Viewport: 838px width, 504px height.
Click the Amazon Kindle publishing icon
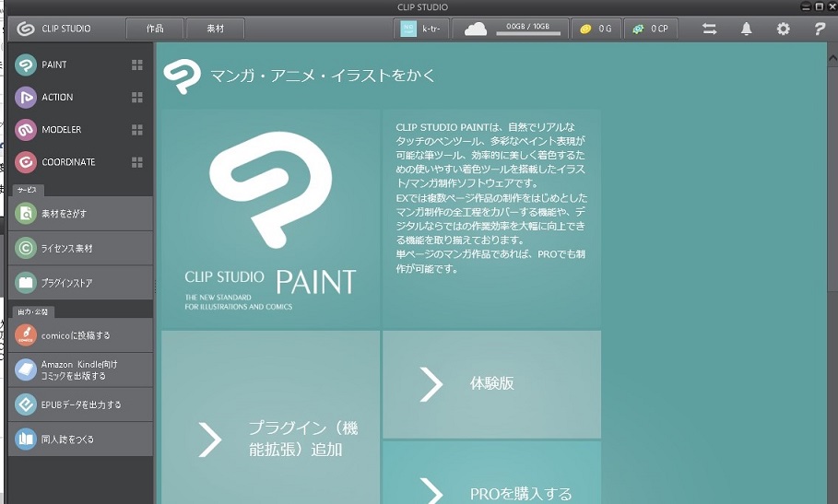[x=25, y=370]
